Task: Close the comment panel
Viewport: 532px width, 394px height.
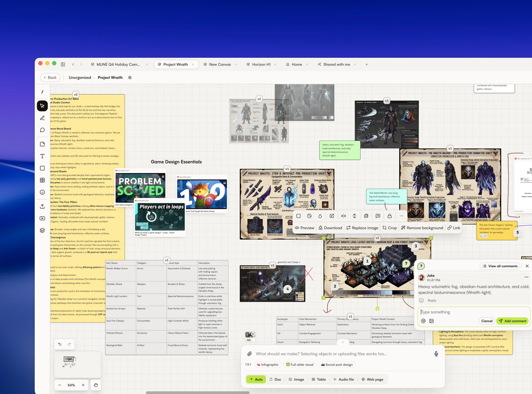Action: 527,266
